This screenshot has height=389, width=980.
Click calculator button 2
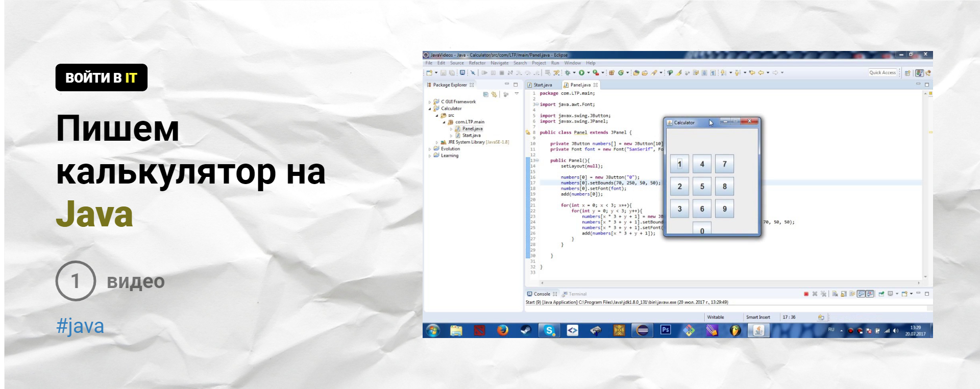point(679,187)
